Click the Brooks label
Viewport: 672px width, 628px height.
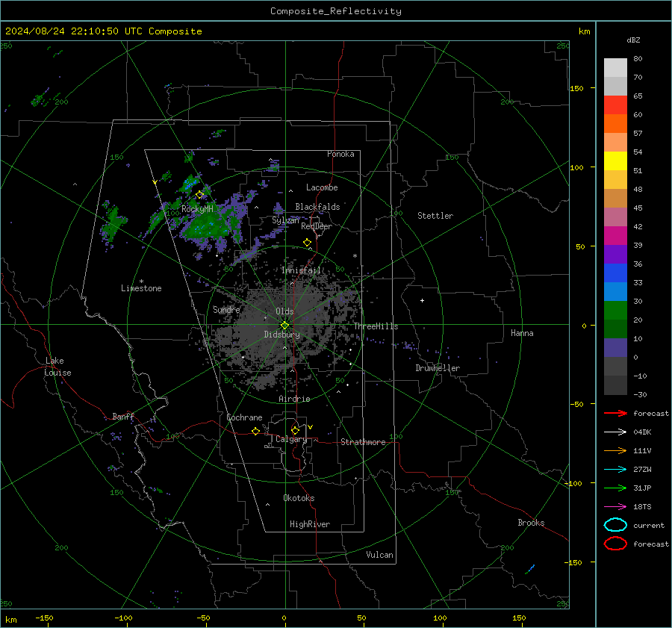click(x=531, y=523)
